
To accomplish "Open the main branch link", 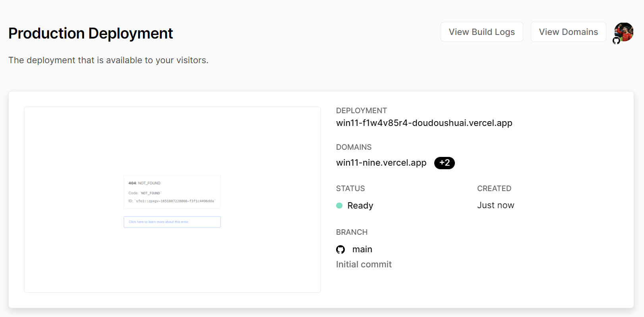I will click(x=362, y=249).
